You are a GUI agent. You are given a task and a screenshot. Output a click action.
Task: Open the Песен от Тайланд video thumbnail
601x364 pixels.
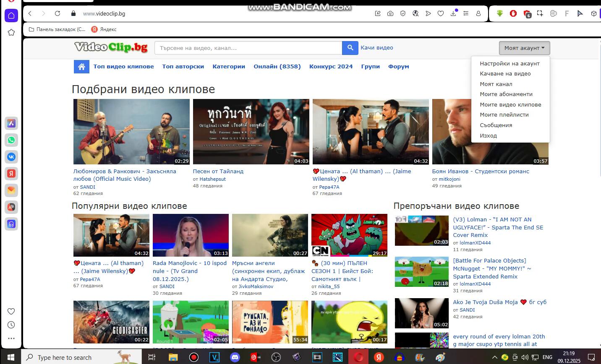251,132
